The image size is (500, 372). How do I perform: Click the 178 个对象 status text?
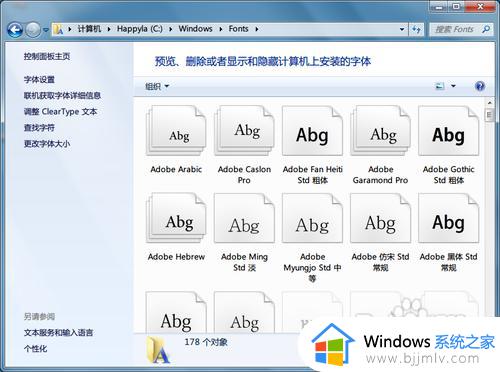tap(206, 342)
